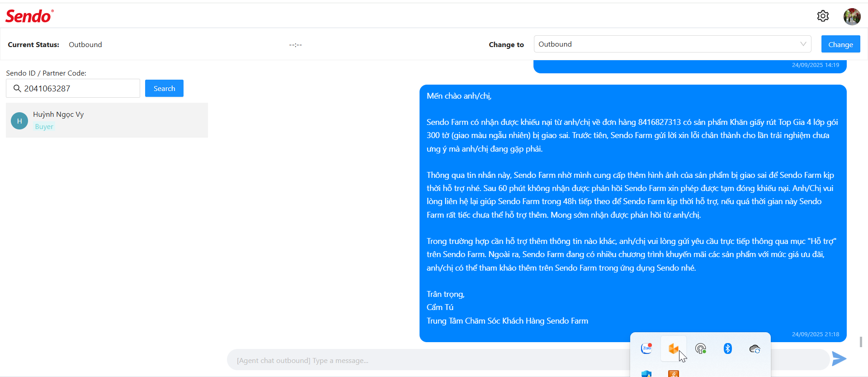Open the OneDrive cloud sync tray icon
The width and height of the screenshot is (868, 377).
pos(755,348)
